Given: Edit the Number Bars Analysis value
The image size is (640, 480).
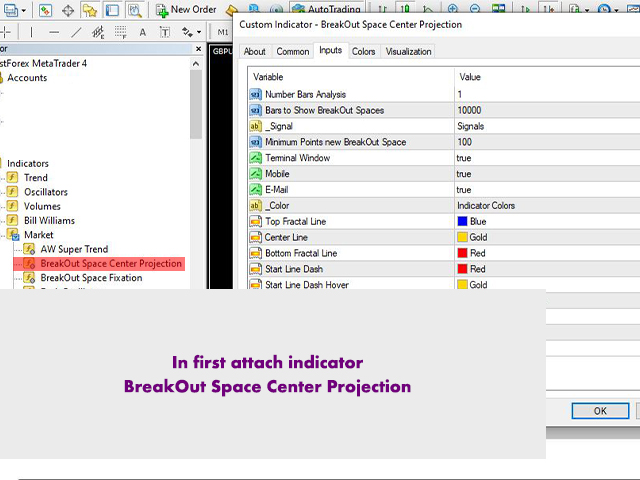Looking at the screenshot, I should point(547,94).
